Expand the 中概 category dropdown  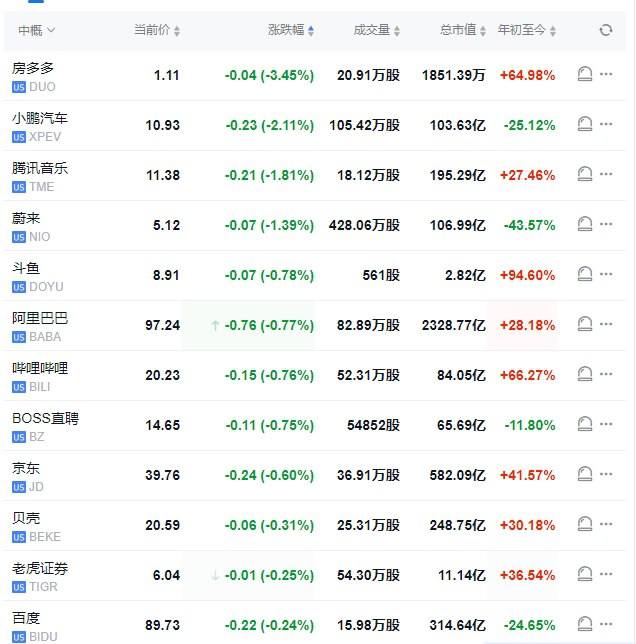point(37,30)
